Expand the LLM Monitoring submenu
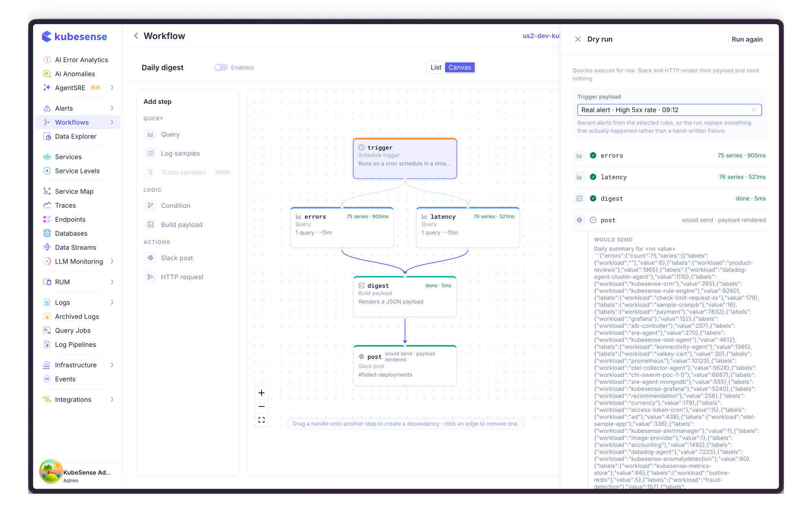The height and width of the screenshot is (531, 812). [112, 262]
